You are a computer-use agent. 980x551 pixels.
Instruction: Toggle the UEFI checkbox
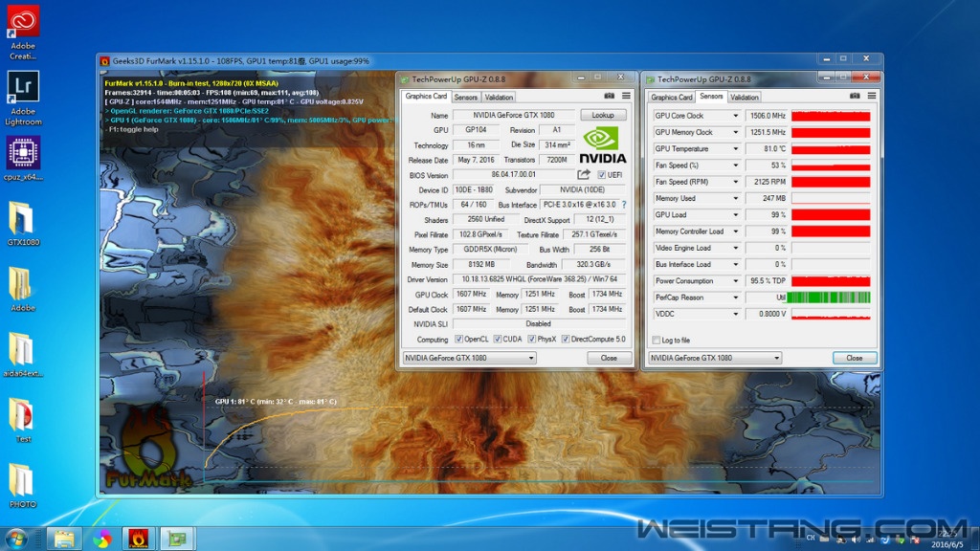(x=601, y=175)
